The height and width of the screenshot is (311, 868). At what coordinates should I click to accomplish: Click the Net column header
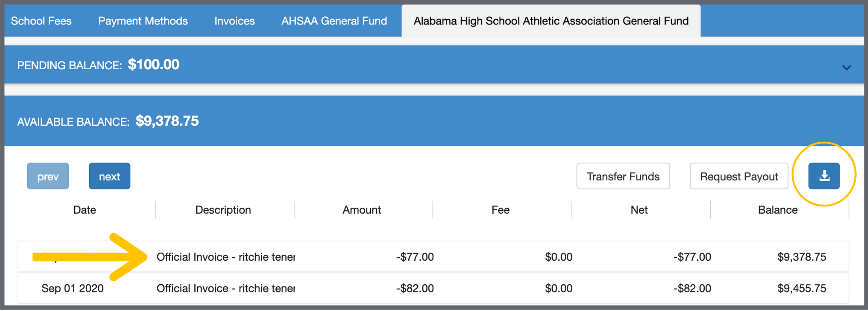pyautogui.click(x=639, y=210)
